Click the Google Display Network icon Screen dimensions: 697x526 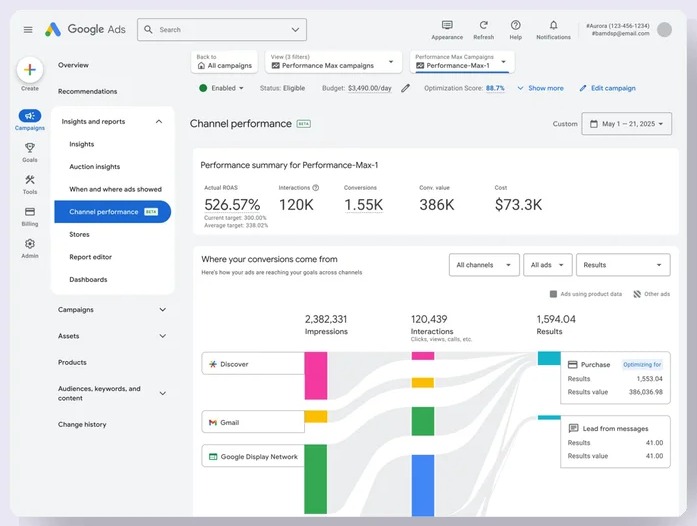(x=213, y=457)
